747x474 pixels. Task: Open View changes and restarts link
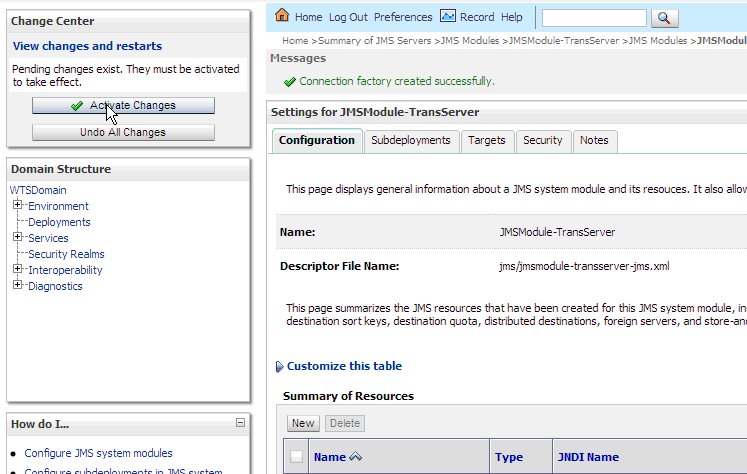(x=87, y=46)
